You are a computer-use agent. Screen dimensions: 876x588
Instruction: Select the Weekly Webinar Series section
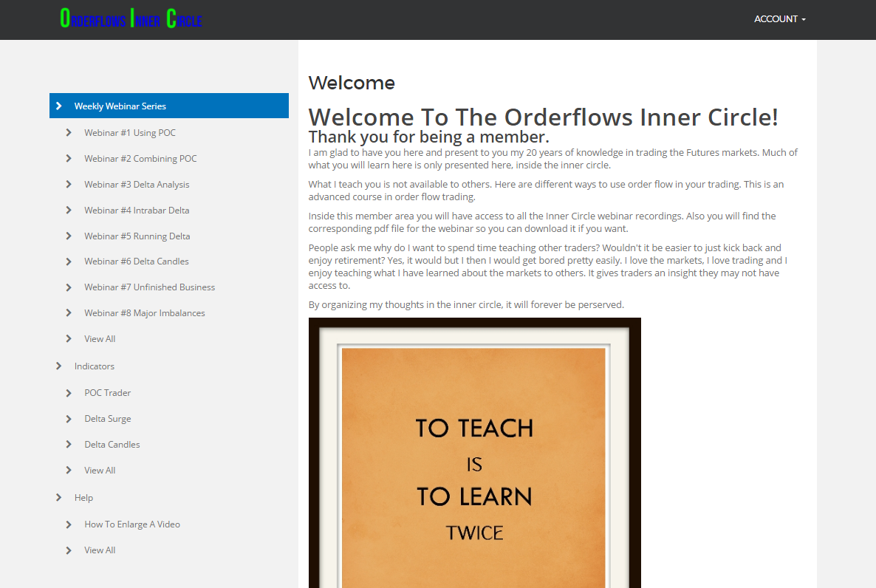[120, 106]
